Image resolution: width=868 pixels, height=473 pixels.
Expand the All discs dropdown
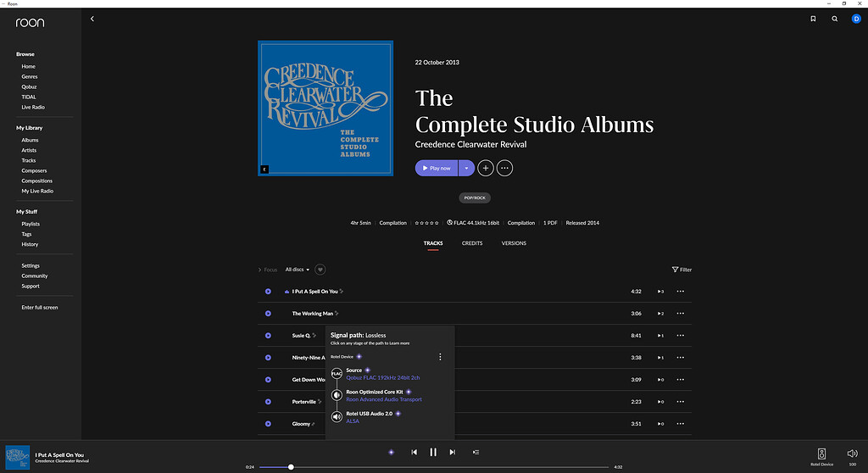298,270
